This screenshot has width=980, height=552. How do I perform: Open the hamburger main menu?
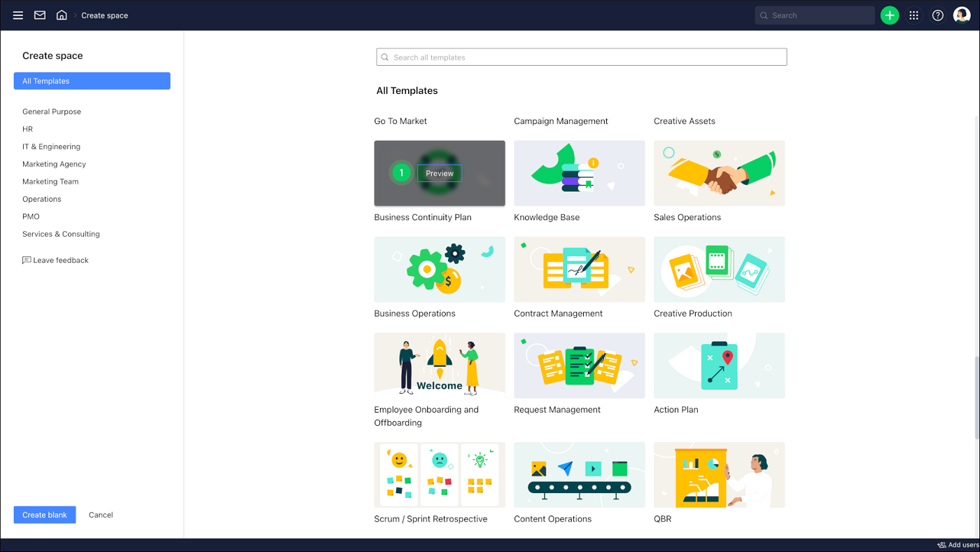coord(18,15)
